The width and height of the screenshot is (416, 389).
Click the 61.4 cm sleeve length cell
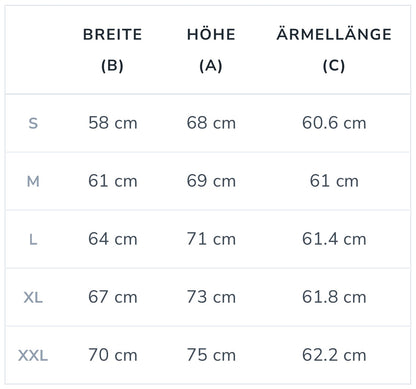click(334, 239)
